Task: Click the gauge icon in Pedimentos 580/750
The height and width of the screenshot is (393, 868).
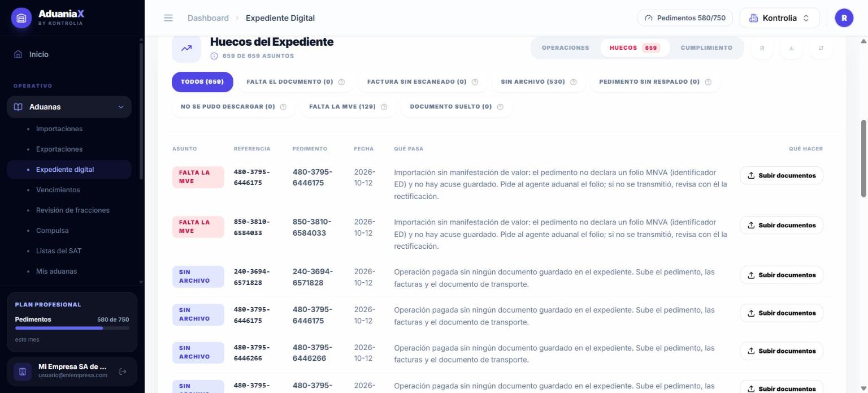Action: tap(648, 18)
